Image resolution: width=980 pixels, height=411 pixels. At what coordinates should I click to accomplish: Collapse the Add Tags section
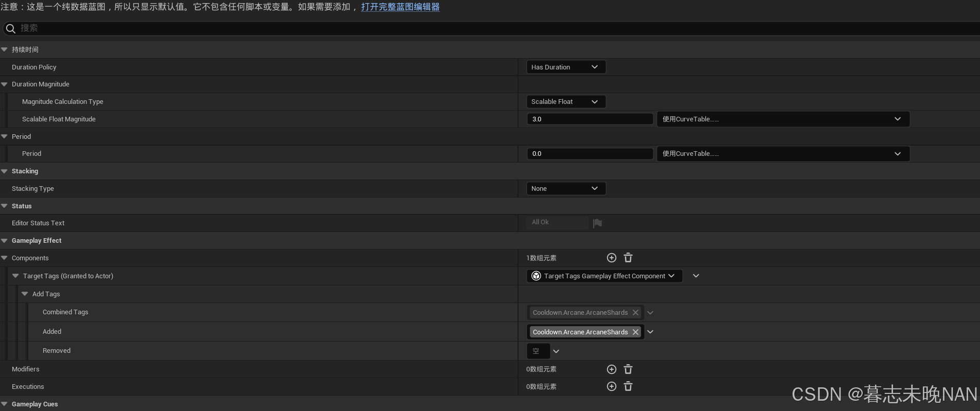click(x=25, y=294)
